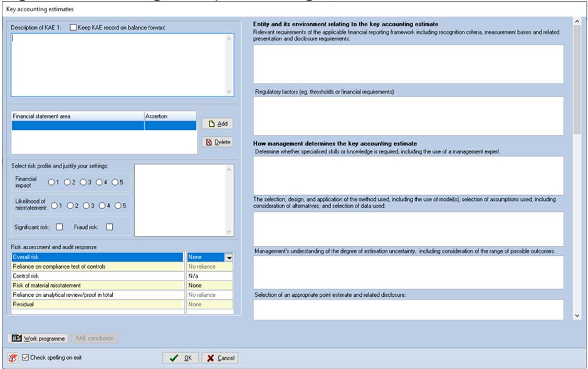
Task: Select the Reliance on compliance test row
Action: point(98,267)
